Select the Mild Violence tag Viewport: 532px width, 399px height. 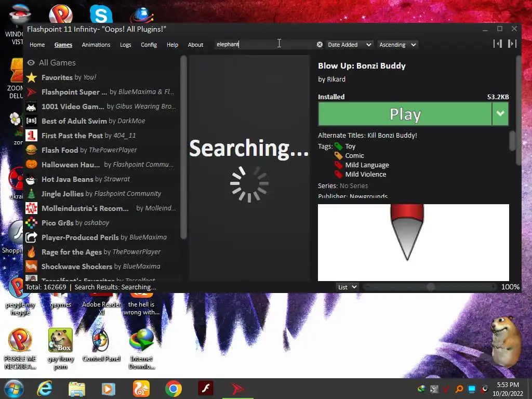pyautogui.click(x=366, y=174)
